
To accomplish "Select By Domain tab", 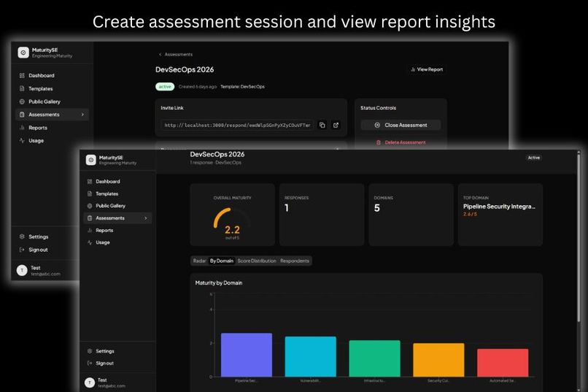I will [221, 261].
